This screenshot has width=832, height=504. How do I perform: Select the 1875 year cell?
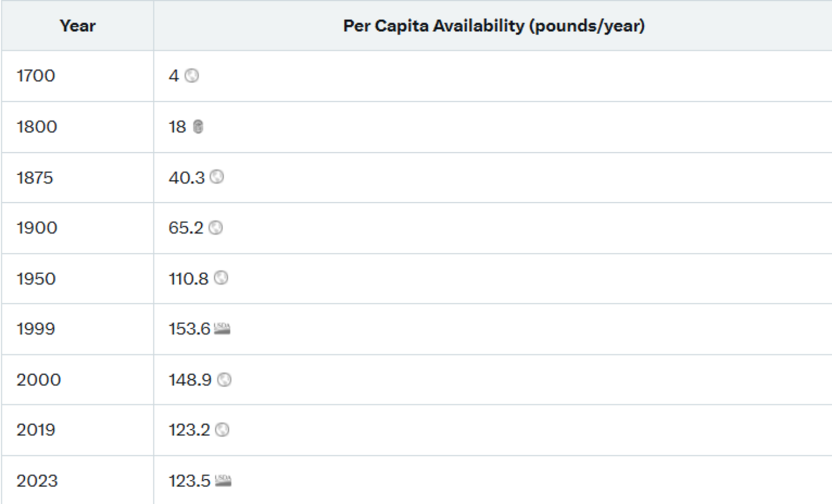(78, 178)
